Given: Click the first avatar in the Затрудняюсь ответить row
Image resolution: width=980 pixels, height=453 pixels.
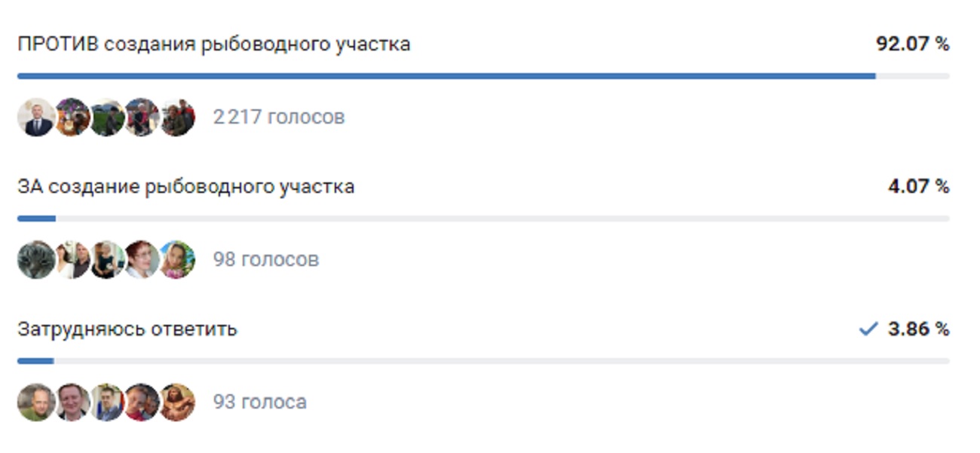Looking at the screenshot, I should [x=36, y=402].
